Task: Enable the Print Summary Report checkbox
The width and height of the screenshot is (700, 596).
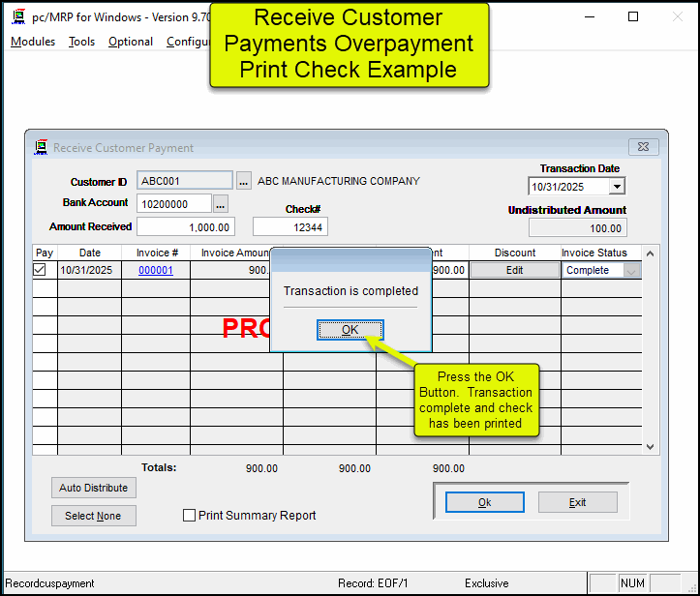Action: pos(190,516)
